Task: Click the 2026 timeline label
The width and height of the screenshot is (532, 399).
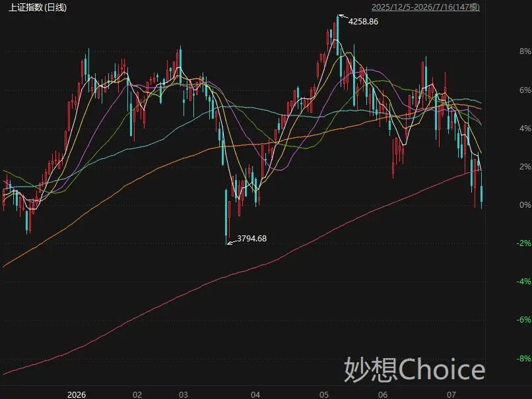Action: [x=77, y=395]
